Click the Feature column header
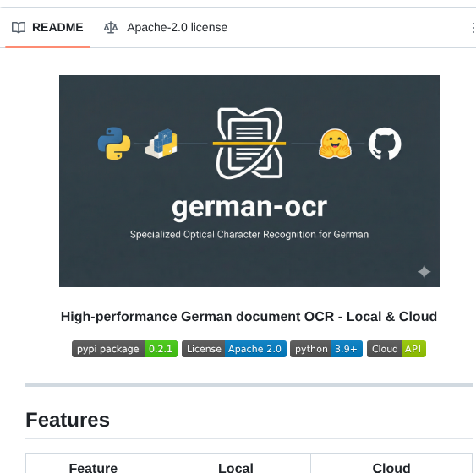Viewport: 476px width, 473px height. tap(93, 468)
